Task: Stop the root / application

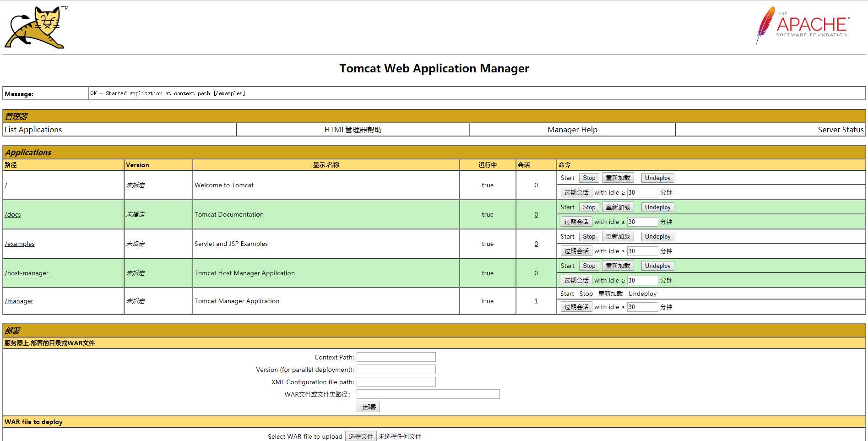Action: point(589,178)
